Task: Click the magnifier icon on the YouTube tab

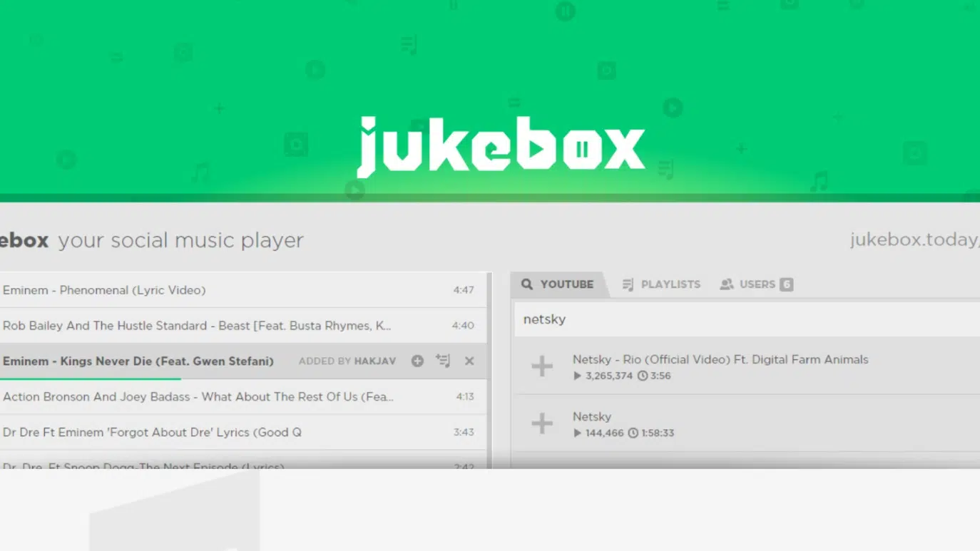Action: pos(527,284)
